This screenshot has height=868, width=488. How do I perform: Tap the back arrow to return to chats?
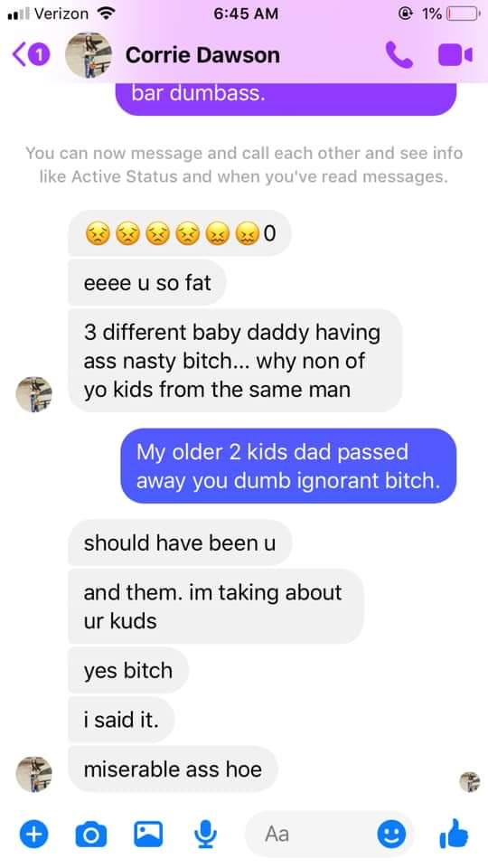(x=19, y=55)
